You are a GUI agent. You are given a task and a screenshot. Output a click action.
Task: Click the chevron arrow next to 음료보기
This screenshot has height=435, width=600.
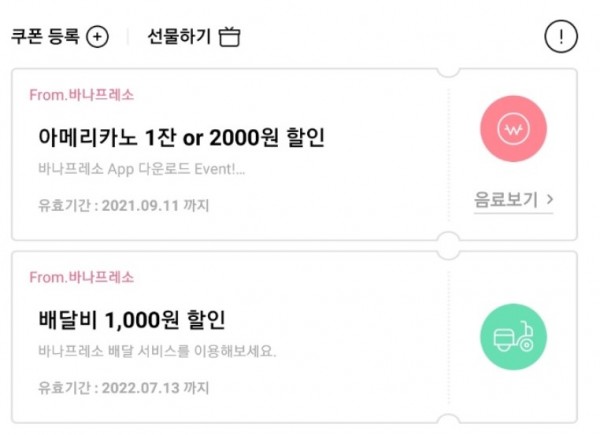[550, 200]
